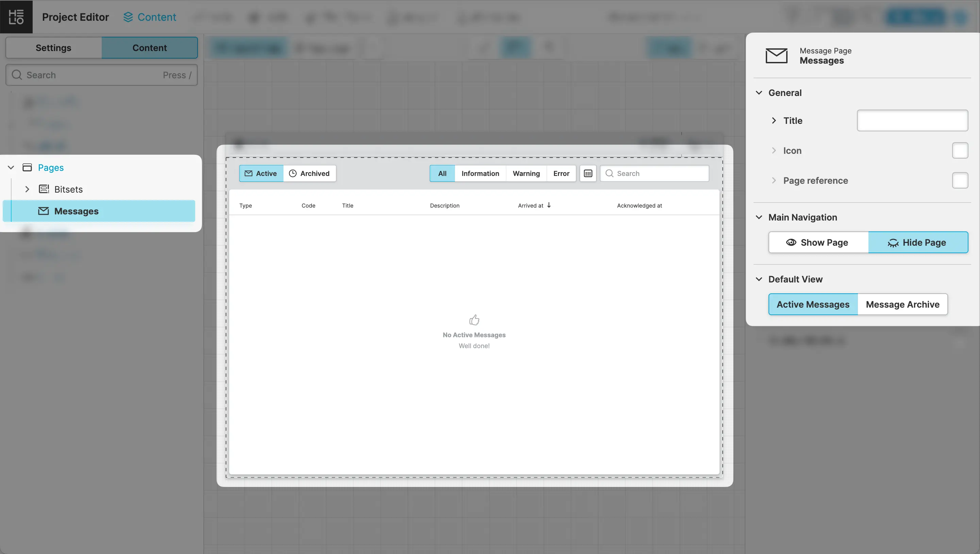Filter messages by Warning tab
This screenshot has height=554, width=980.
point(526,174)
